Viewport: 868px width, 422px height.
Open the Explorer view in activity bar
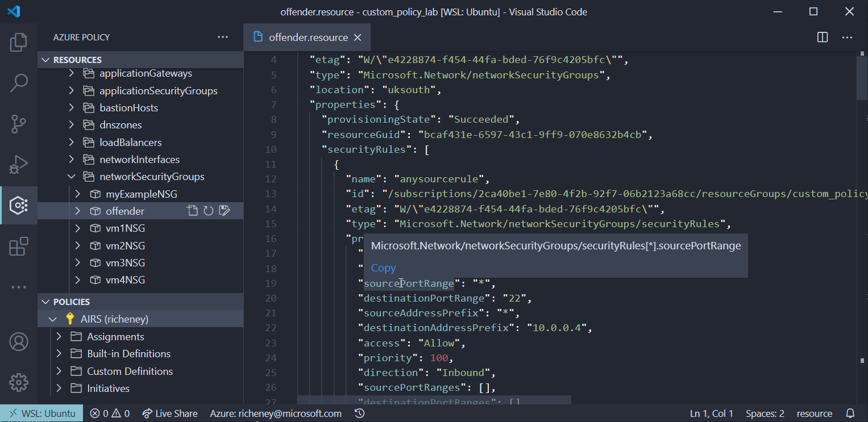[x=19, y=42]
